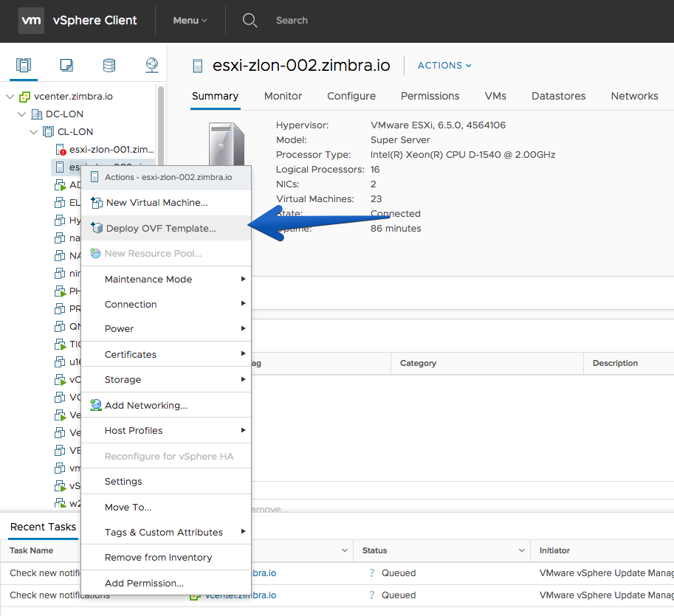
Task: Choose Move To... from context menu
Action: 166,508
